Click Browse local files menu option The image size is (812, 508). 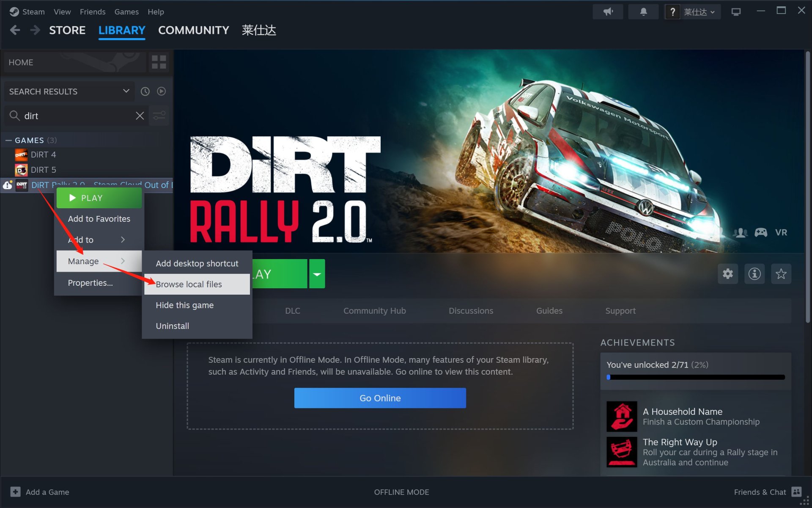point(189,284)
